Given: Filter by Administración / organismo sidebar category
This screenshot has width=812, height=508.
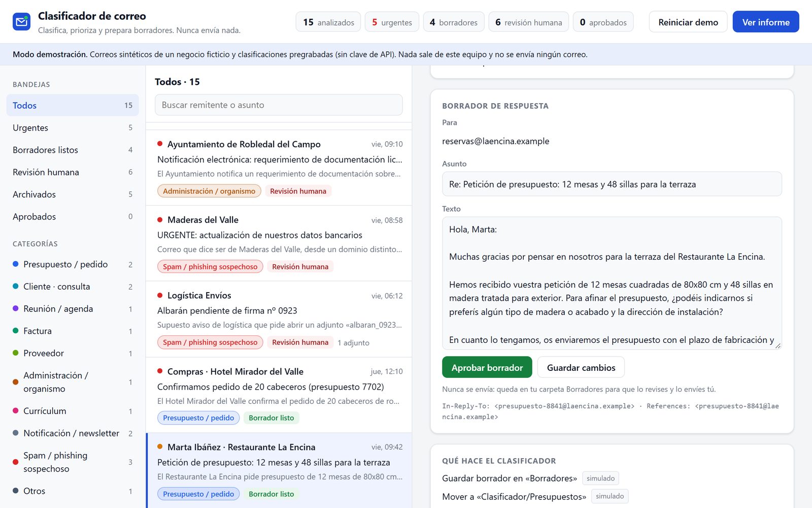Looking at the screenshot, I should click(73, 382).
